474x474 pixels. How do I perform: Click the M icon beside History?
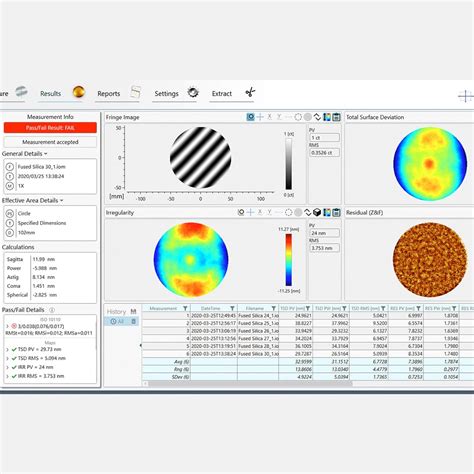click(133, 311)
